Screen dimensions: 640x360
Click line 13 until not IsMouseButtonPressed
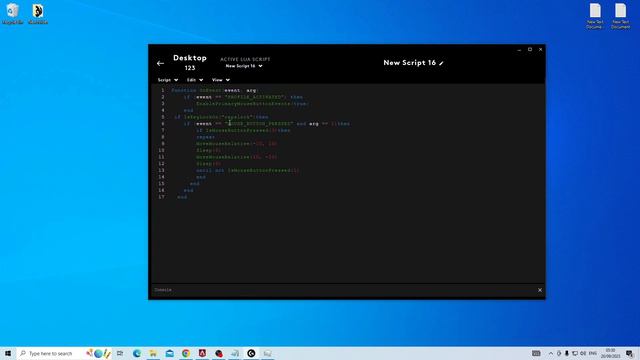(x=247, y=170)
